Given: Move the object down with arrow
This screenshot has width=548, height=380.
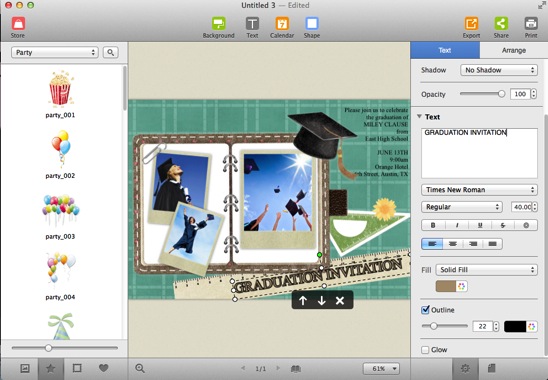Looking at the screenshot, I should 321,301.
